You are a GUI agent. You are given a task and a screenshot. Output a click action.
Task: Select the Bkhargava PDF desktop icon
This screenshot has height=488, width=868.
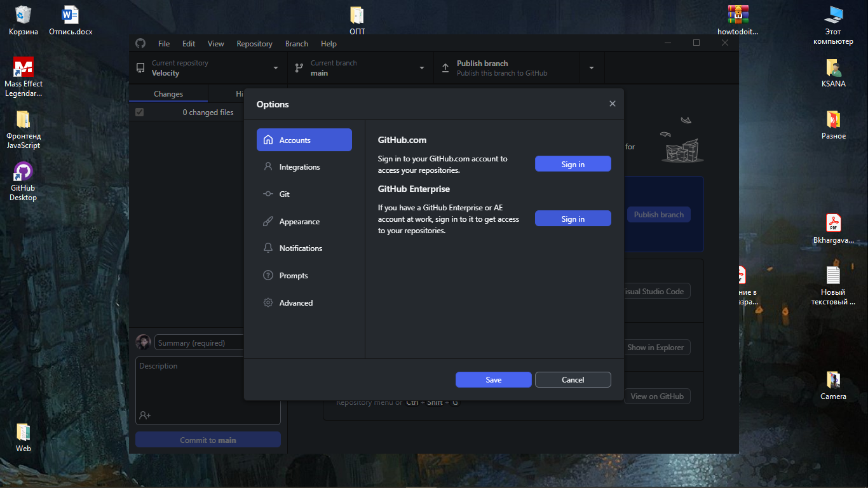[x=833, y=229]
